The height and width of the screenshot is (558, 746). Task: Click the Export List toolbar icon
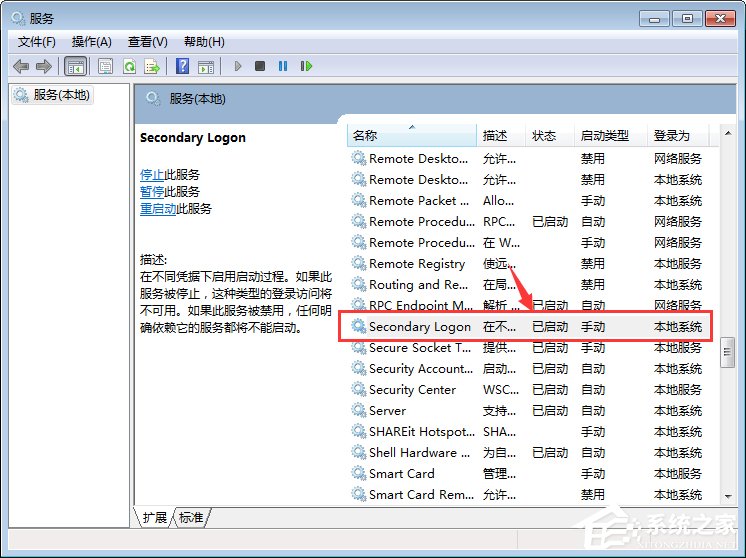[x=152, y=66]
